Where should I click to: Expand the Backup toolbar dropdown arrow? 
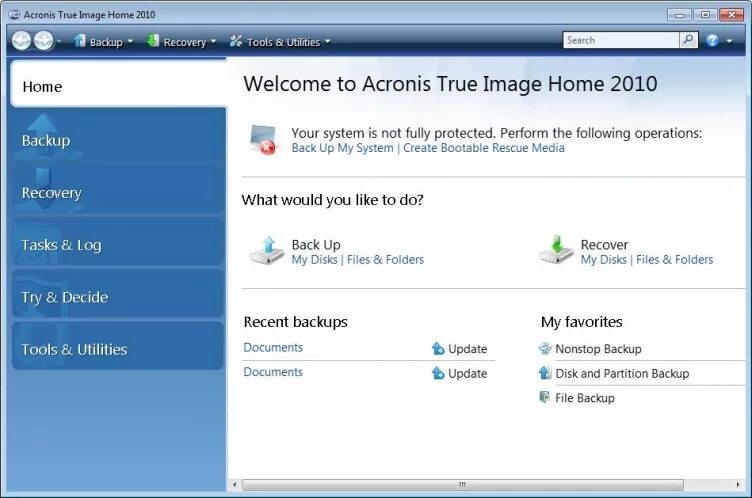pos(130,42)
